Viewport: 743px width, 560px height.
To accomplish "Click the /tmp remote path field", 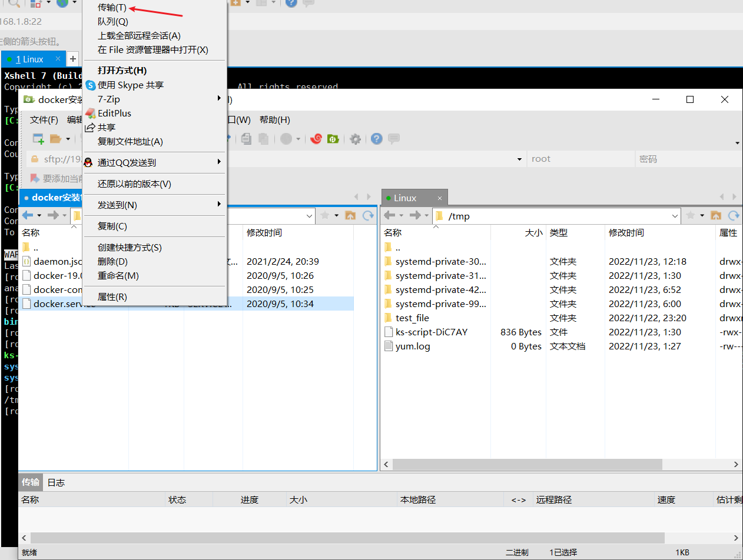I will tap(556, 216).
